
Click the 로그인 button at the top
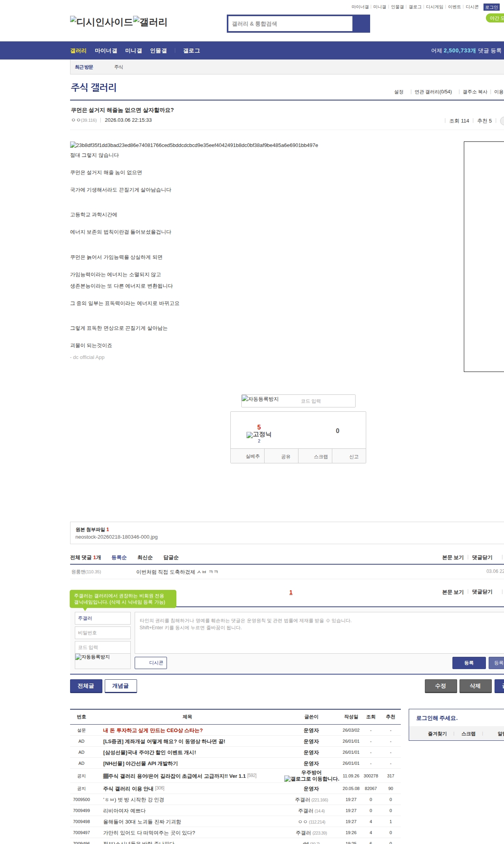pos(491,7)
